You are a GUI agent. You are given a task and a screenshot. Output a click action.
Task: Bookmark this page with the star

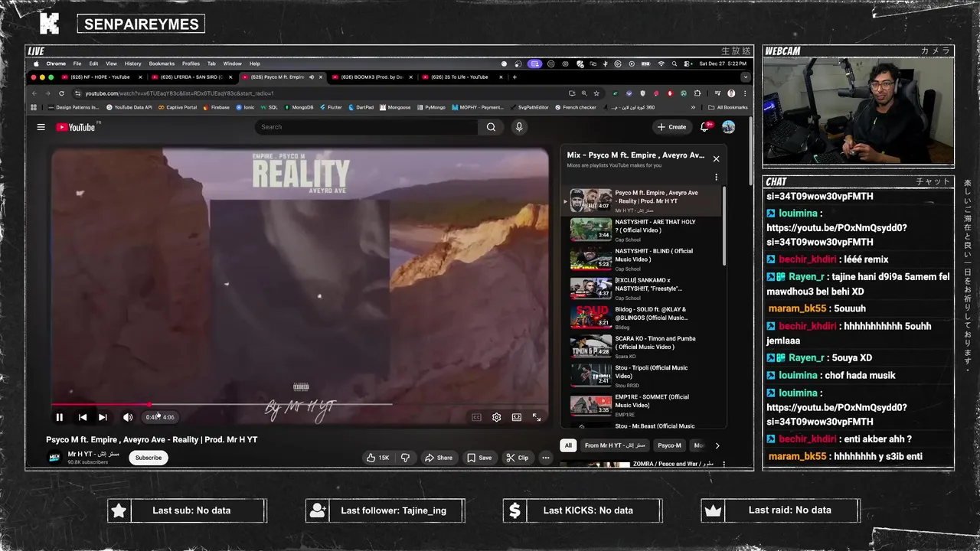596,93
